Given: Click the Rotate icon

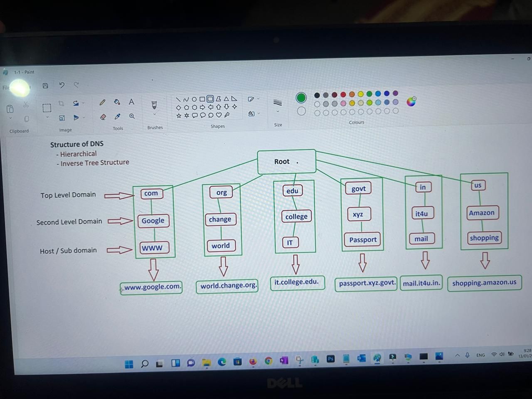Looking at the screenshot, I should [76, 103].
